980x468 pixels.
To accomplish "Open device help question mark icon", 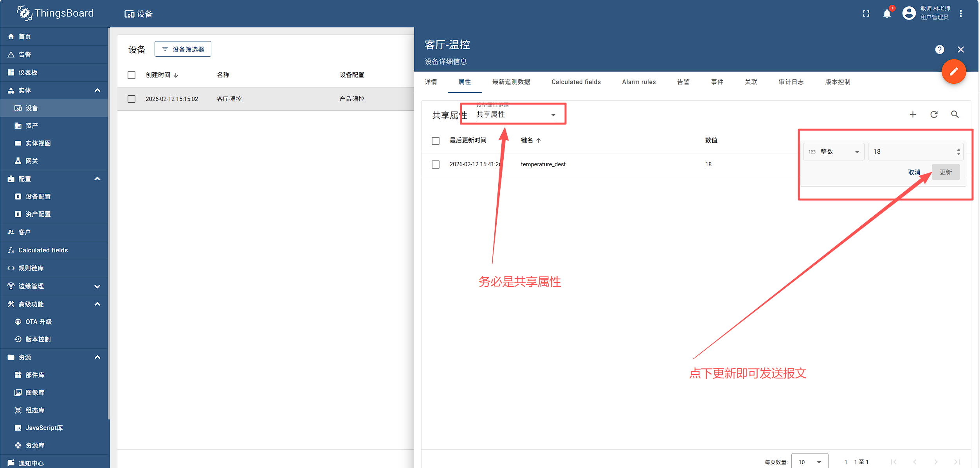I will tap(940, 49).
